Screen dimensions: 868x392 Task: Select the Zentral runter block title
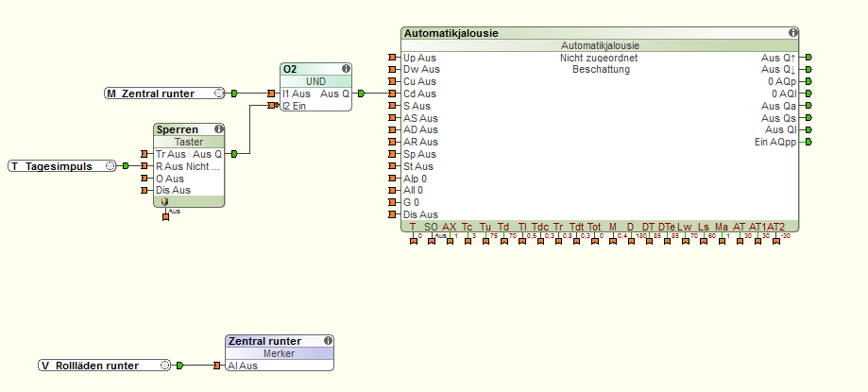coord(264,341)
